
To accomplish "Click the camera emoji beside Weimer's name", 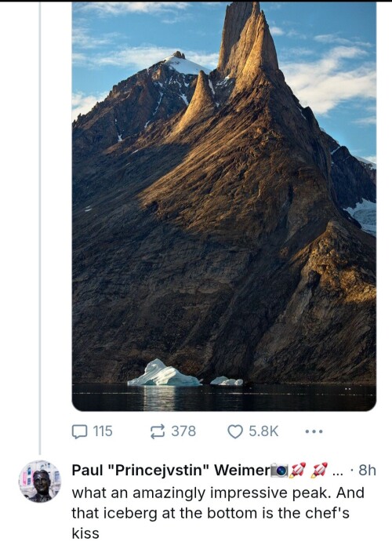I will coord(280,470).
